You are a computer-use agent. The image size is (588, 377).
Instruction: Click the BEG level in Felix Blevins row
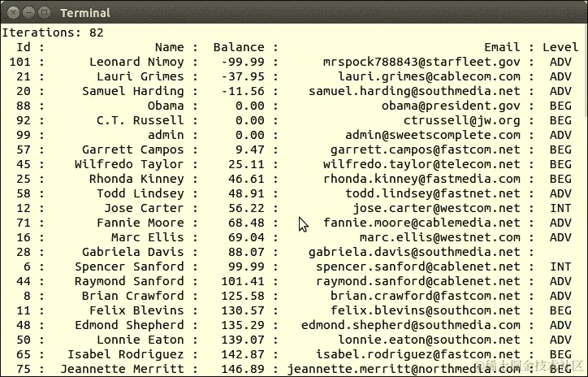tap(560, 310)
